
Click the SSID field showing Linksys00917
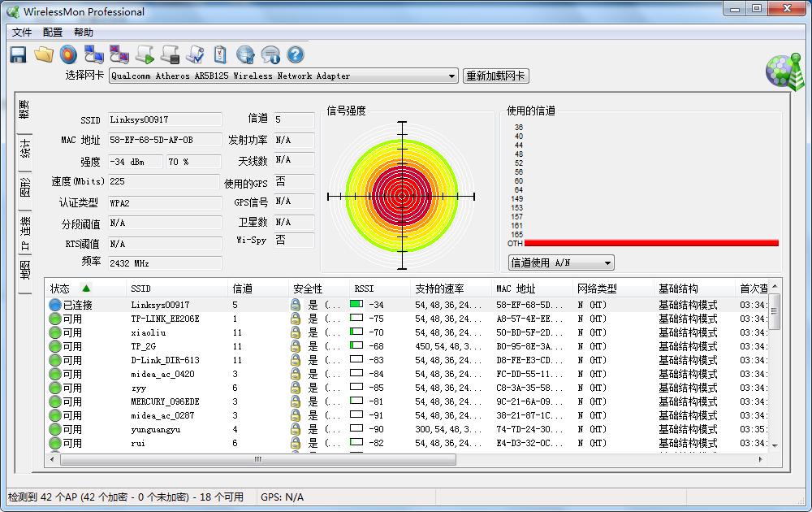164,119
